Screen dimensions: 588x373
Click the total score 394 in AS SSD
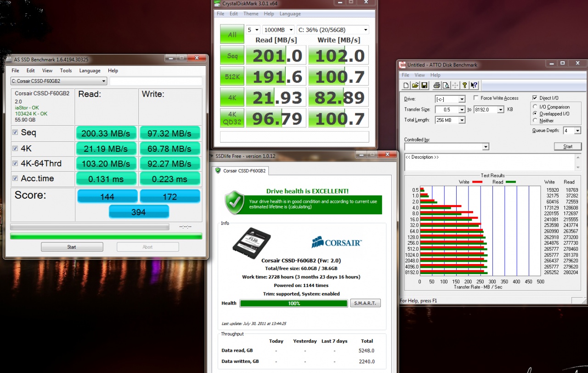[x=139, y=212]
